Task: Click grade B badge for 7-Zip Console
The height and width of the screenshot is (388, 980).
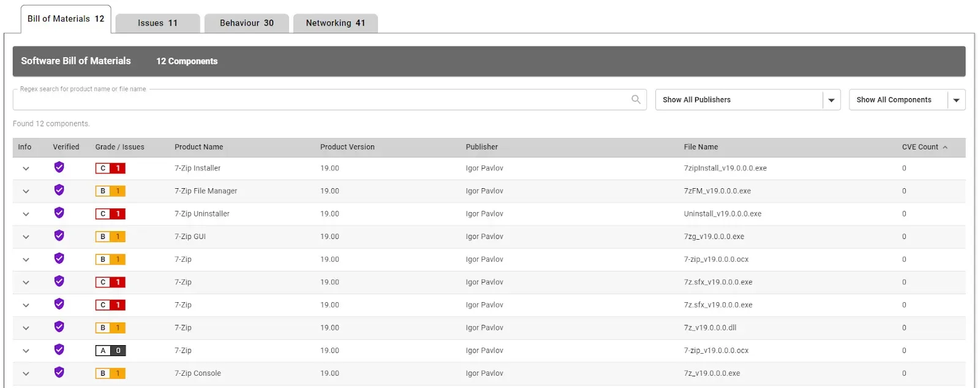Action: (110, 373)
